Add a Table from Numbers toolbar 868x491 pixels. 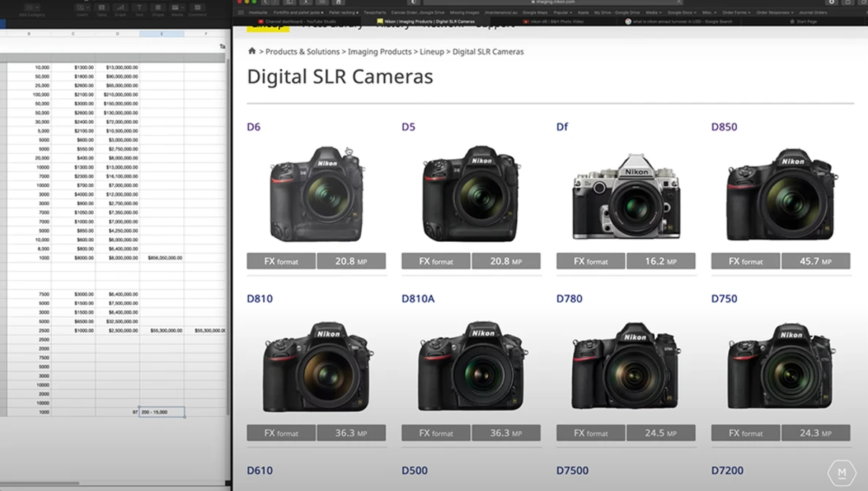101,10
